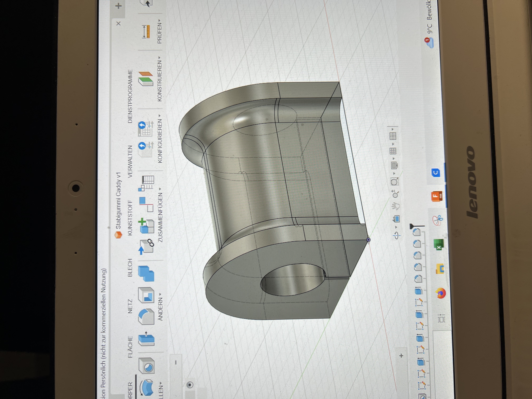This screenshot has height=399, width=532.
Task: Open the Grid and Snaps icon
Action: tap(393, 151)
